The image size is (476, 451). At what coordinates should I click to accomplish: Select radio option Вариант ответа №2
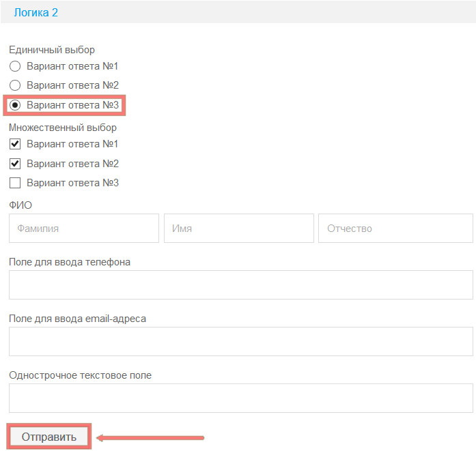point(15,85)
